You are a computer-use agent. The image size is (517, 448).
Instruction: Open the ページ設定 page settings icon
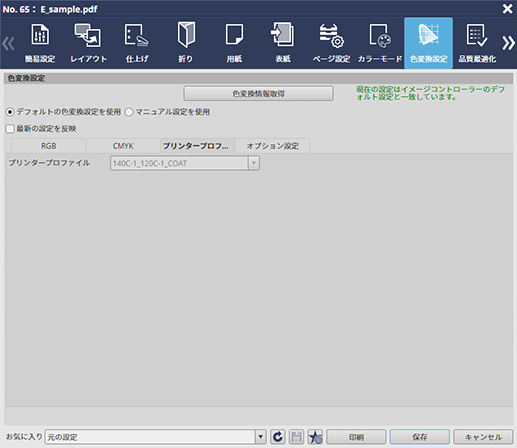click(331, 43)
